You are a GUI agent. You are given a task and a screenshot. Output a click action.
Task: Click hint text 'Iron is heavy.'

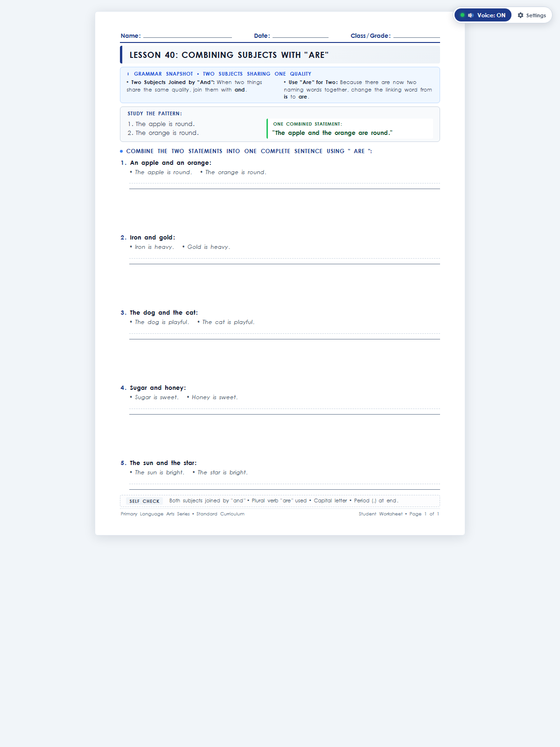click(154, 247)
